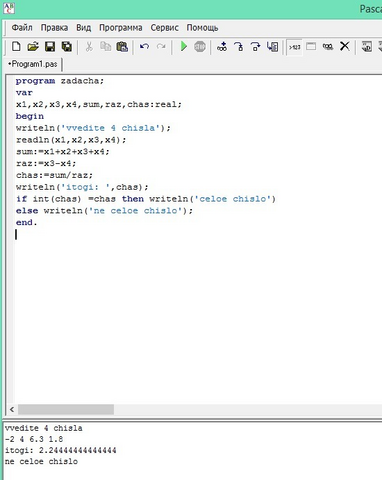382x480 pixels.
Task: Save the program with floppy disk icon
Action: [50, 47]
